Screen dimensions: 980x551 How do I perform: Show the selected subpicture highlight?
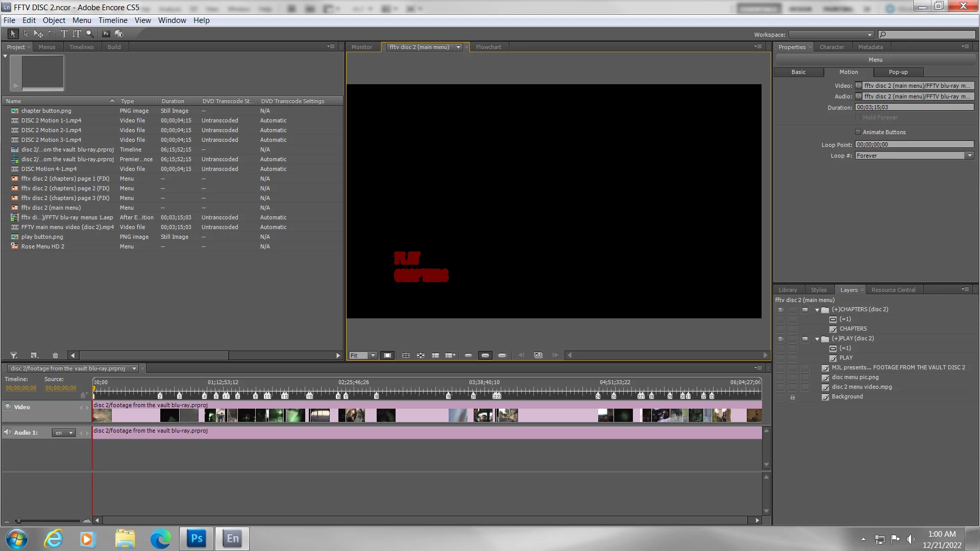click(x=485, y=356)
